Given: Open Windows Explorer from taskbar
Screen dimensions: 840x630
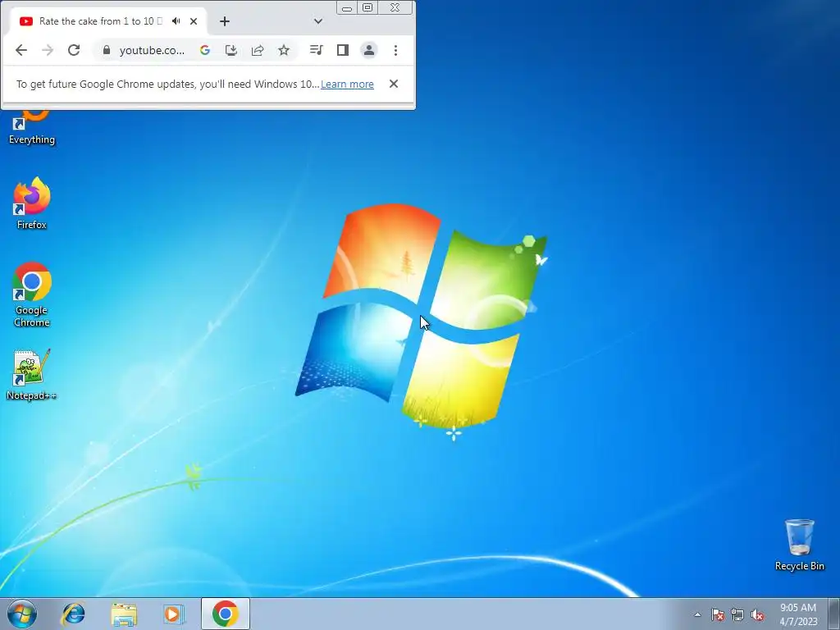Looking at the screenshot, I should (124, 614).
